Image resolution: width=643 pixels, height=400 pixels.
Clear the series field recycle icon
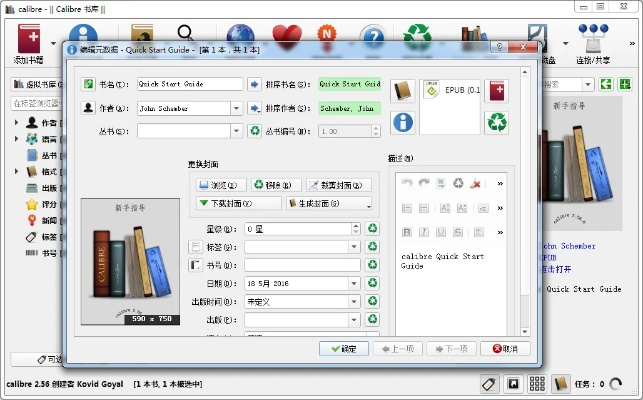255,131
